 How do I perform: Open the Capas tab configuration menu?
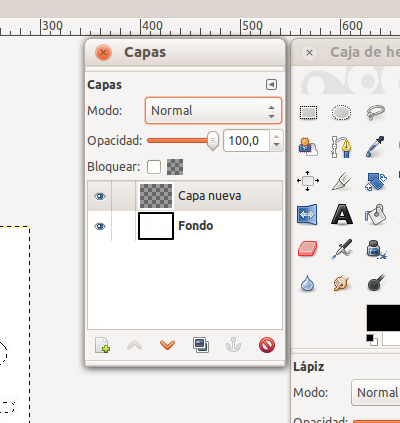pos(271,85)
